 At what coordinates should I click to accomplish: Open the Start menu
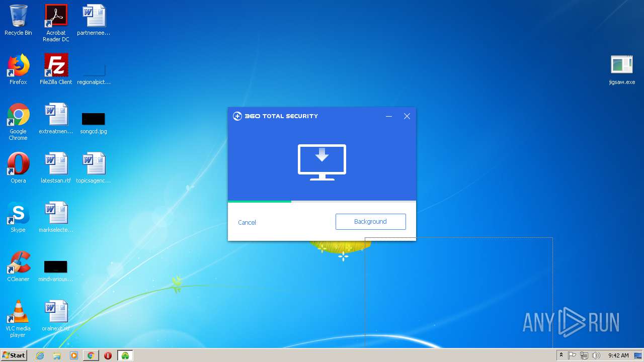point(14,355)
